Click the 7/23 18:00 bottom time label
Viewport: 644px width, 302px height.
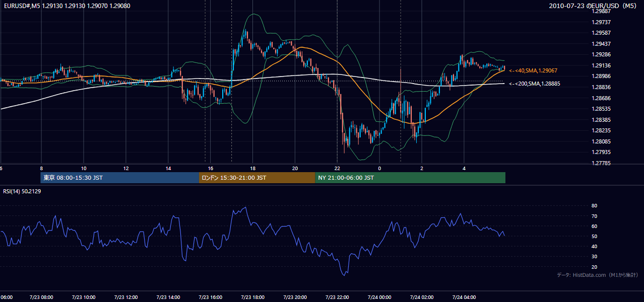(x=253, y=297)
